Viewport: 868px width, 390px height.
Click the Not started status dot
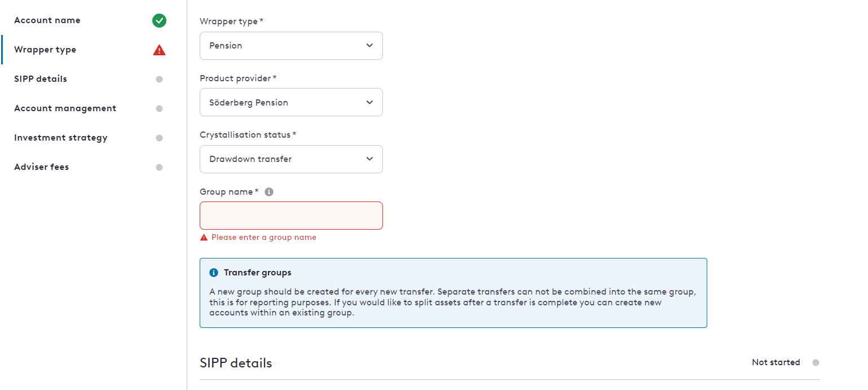pos(816,362)
